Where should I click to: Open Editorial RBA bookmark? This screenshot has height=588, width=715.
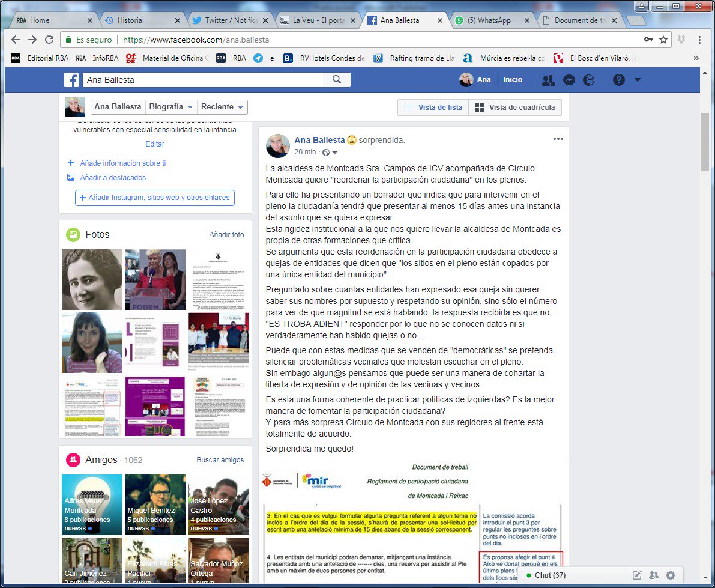tap(40, 58)
